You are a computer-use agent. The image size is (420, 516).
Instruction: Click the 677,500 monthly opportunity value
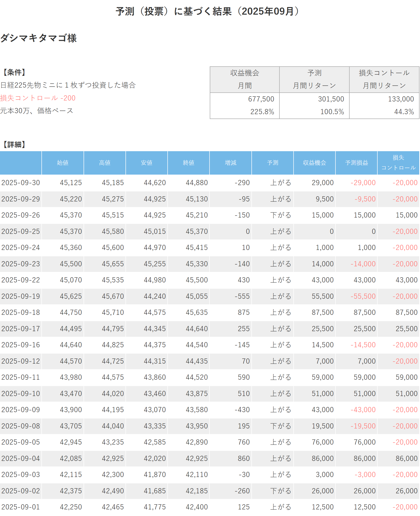(x=261, y=99)
